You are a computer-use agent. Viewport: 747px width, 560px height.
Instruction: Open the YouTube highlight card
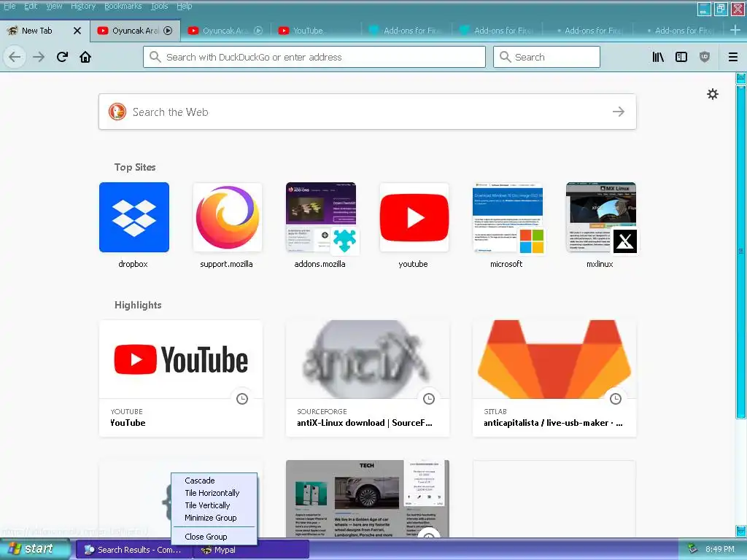click(181, 378)
